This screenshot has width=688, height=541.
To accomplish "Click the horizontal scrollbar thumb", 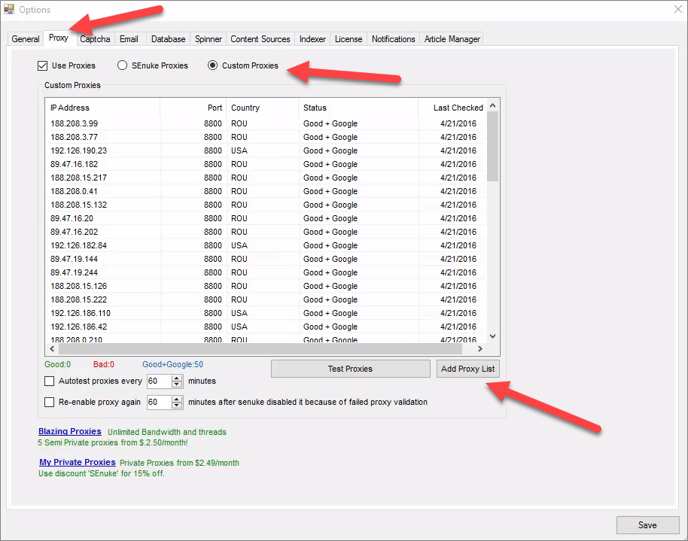I will tap(260, 349).
